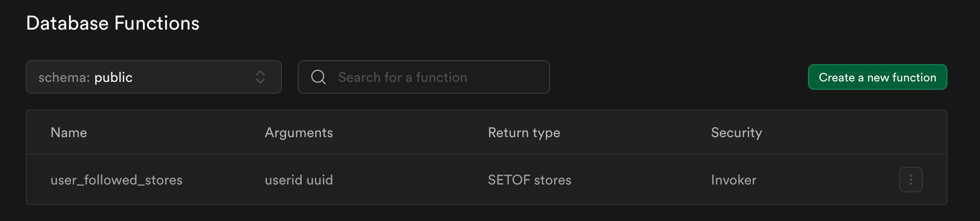The height and width of the screenshot is (221, 980).
Task: Click the Security column header
Action: click(x=736, y=132)
